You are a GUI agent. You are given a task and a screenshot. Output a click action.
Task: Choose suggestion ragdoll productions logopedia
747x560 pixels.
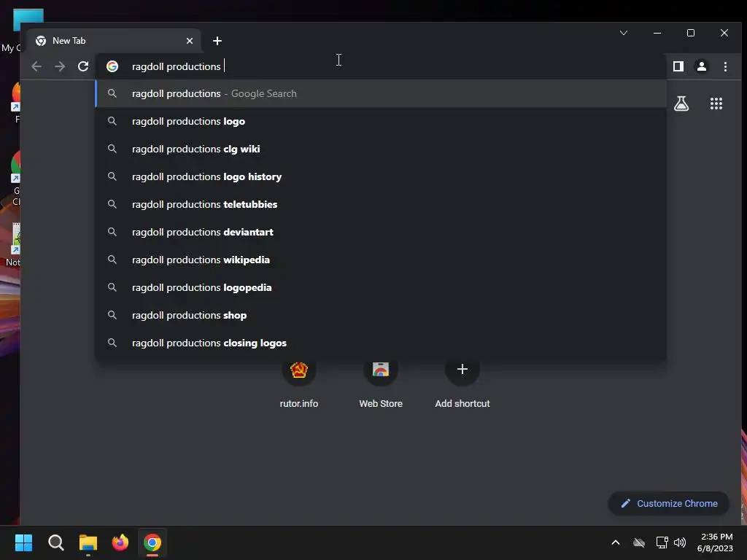pyautogui.click(x=381, y=287)
